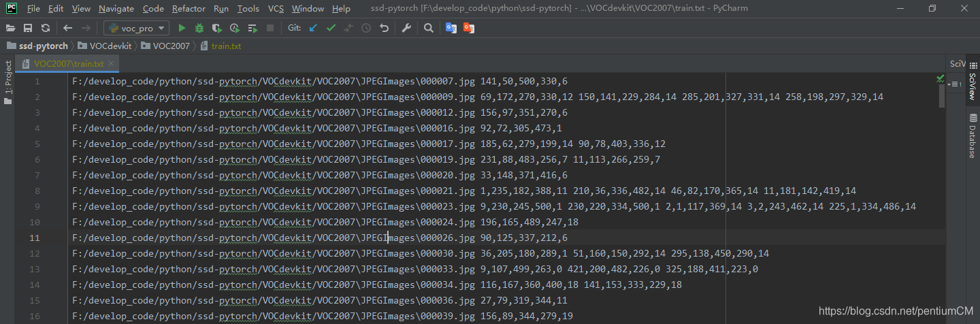Viewport: 980px width, 324px height.
Task: Click the 000012.jpg line of text
Action: coord(320,113)
